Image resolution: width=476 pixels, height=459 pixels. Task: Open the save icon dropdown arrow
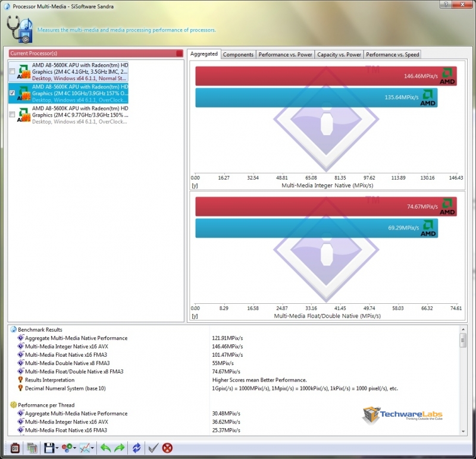pyautogui.click(x=57, y=448)
